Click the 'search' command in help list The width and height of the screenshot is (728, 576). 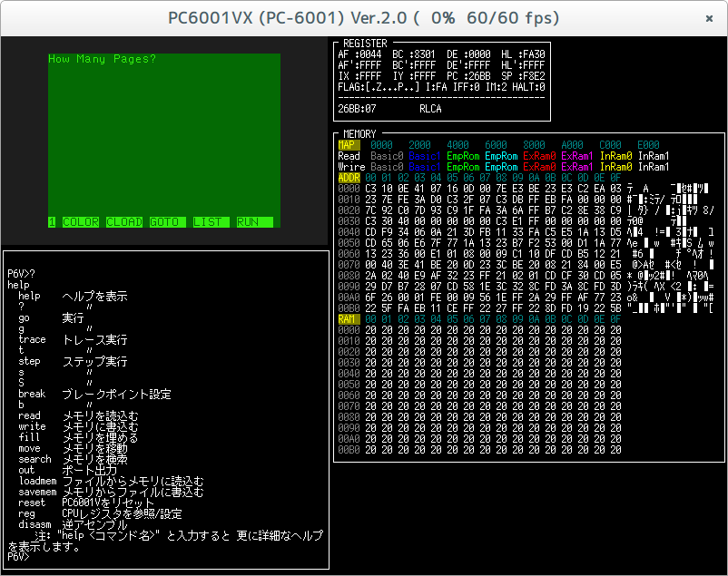click(x=34, y=459)
